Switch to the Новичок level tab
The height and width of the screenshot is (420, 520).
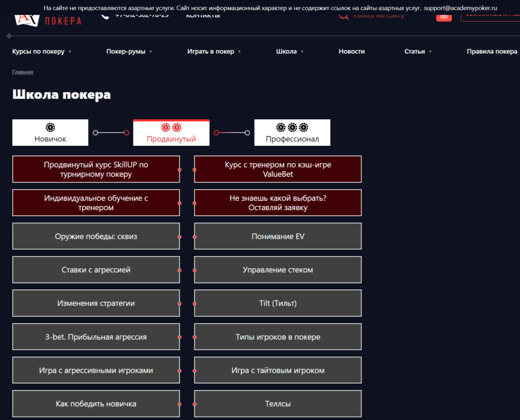(x=50, y=133)
